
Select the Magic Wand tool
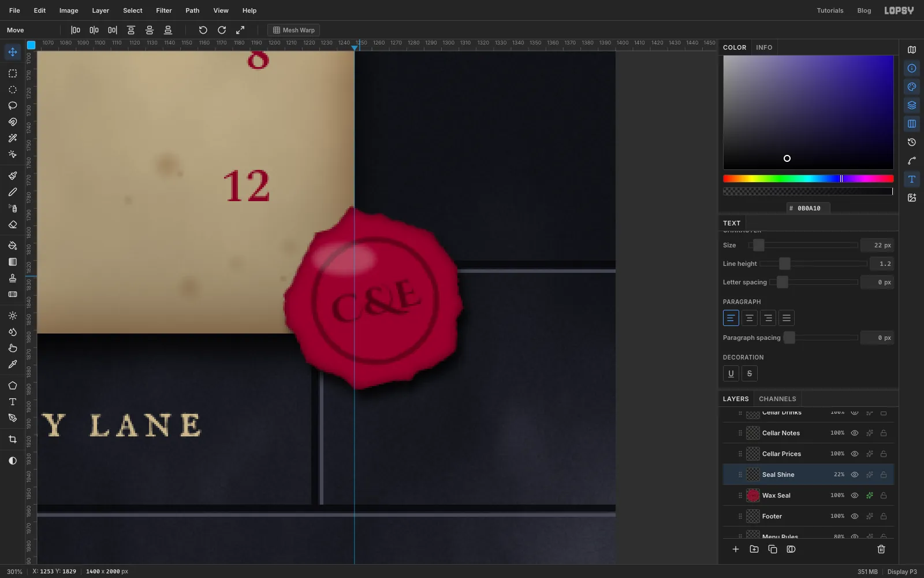13,138
